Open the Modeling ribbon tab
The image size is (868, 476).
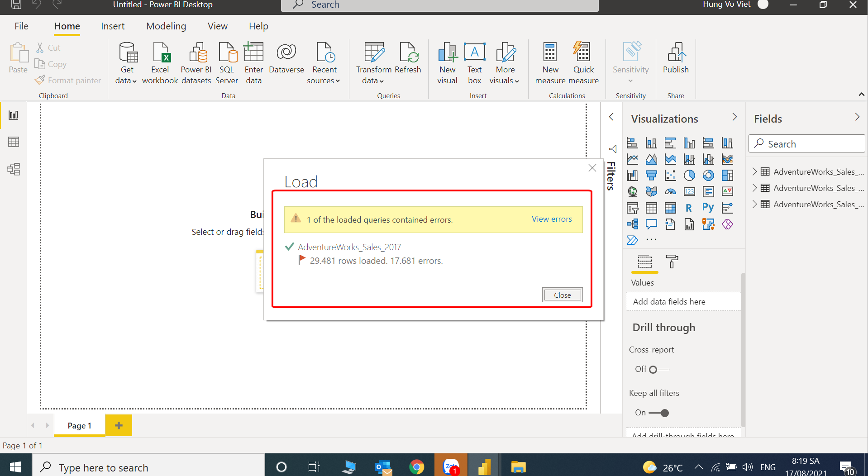coord(166,26)
